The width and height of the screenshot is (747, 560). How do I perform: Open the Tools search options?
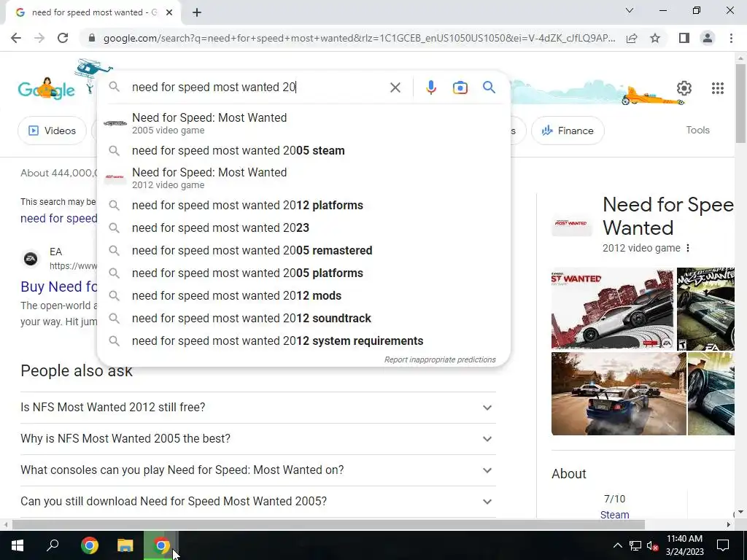click(x=697, y=130)
